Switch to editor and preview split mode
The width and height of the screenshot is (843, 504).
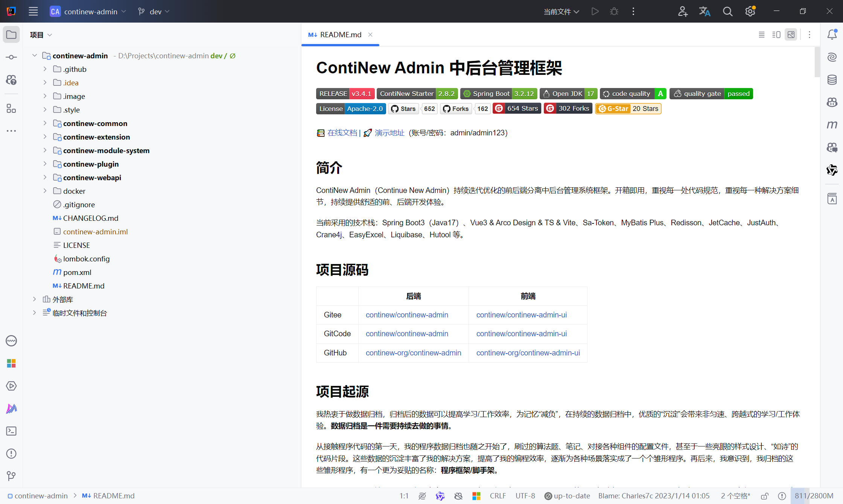[x=776, y=35]
